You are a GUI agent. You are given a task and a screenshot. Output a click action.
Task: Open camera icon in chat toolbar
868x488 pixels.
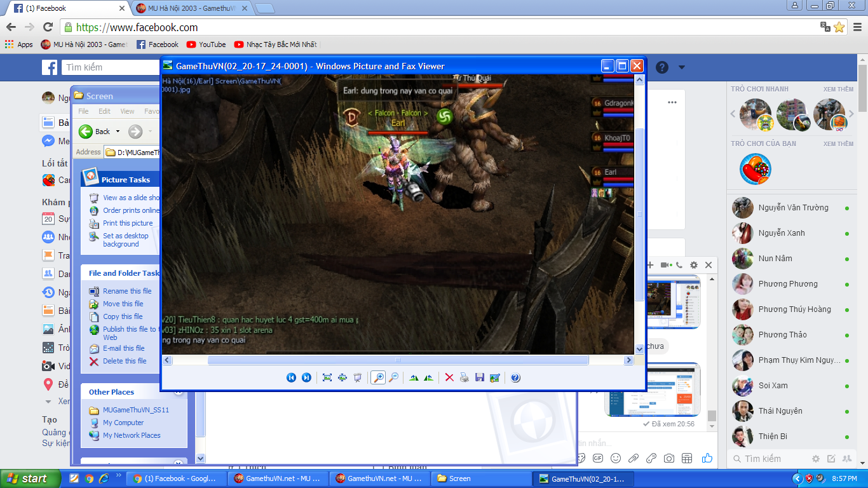[x=669, y=458]
